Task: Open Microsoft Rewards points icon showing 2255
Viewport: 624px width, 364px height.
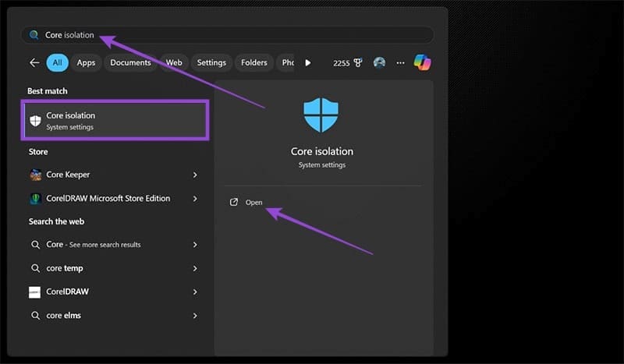Action: coord(348,63)
